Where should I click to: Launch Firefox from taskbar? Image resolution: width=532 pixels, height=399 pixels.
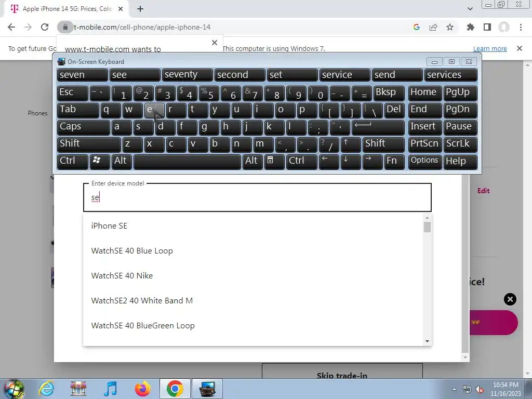click(x=142, y=389)
